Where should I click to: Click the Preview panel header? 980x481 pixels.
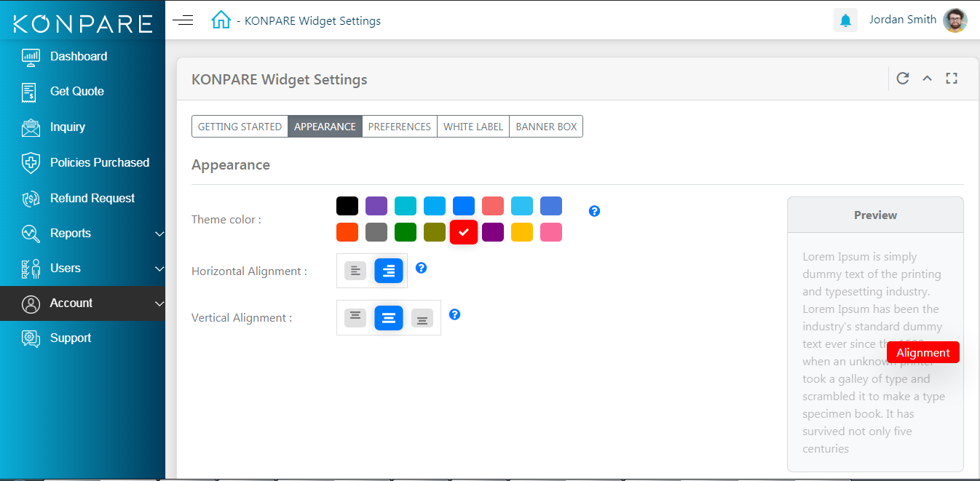pyautogui.click(x=875, y=215)
